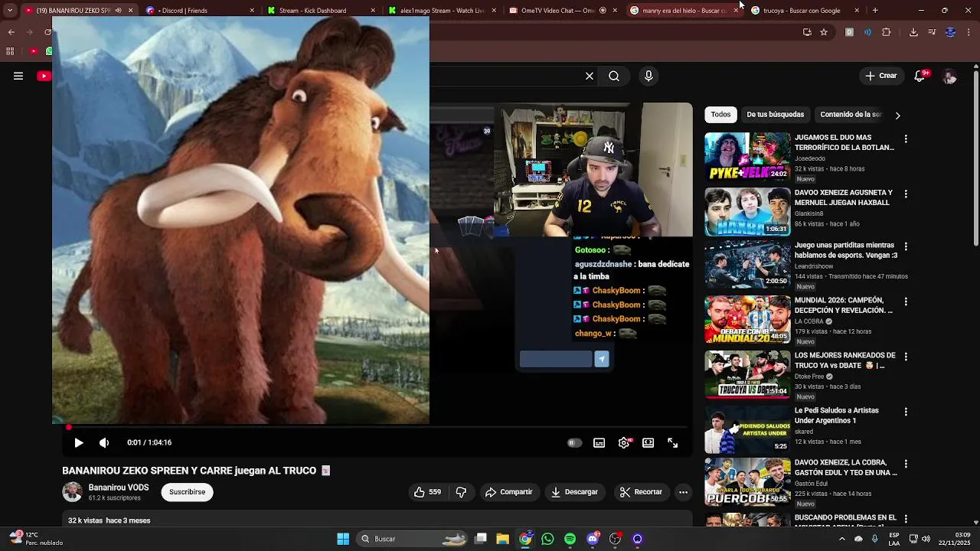980x551 pixels.
Task: Open Bananirou VODS channel avatar
Action: [x=72, y=492]
